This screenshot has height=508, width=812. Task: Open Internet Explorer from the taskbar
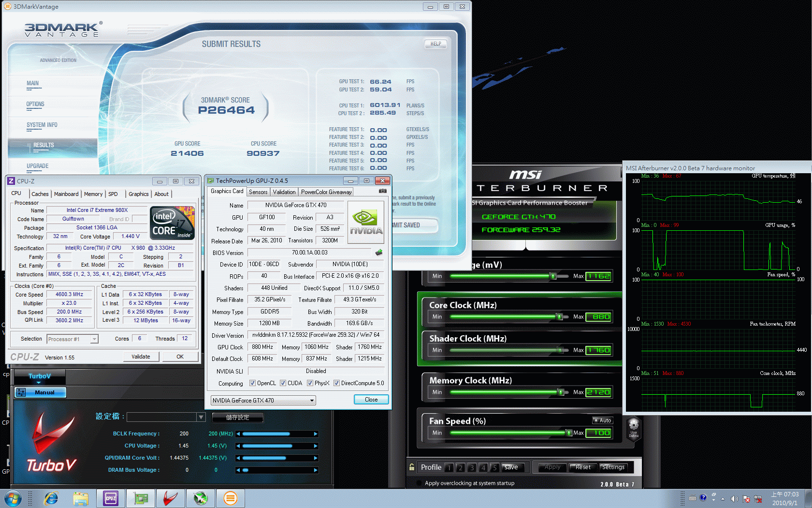[51, 498]
